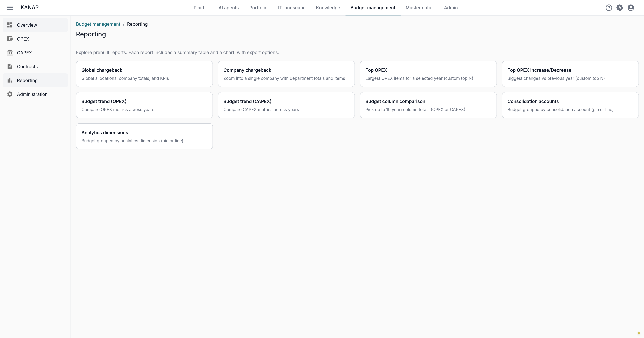644x338 pixels.
Task: Open Contracts from the sidebar
Action: (x=35, y=66)
